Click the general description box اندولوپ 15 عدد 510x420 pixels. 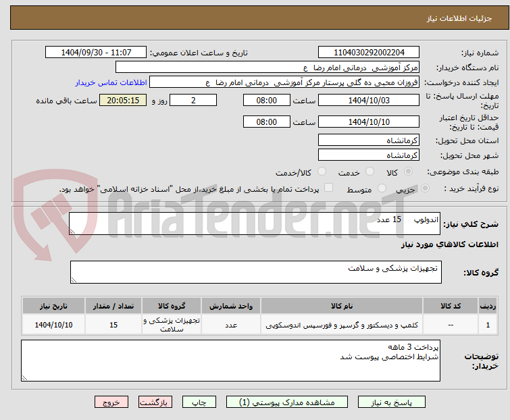[255, 224]
